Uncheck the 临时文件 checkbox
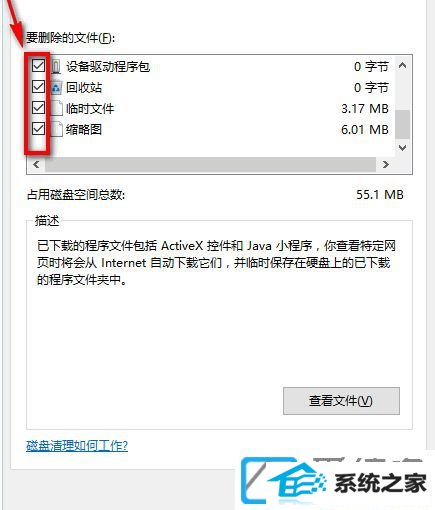Viewport: 435px width, 510px height. coord(38,107)
